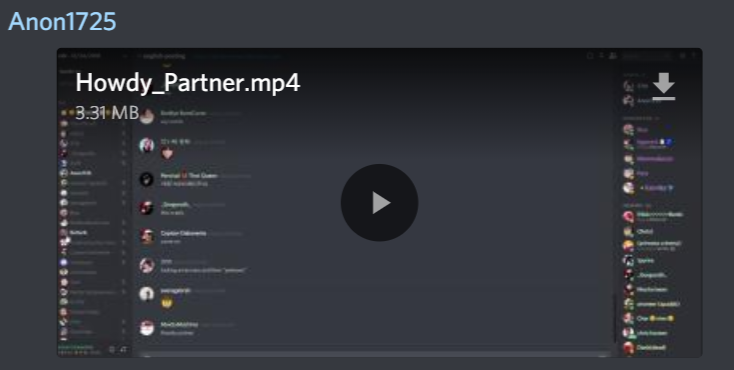
Task: Open the Howdy_Partner.mp4 filename link
Action: (188, 83)
